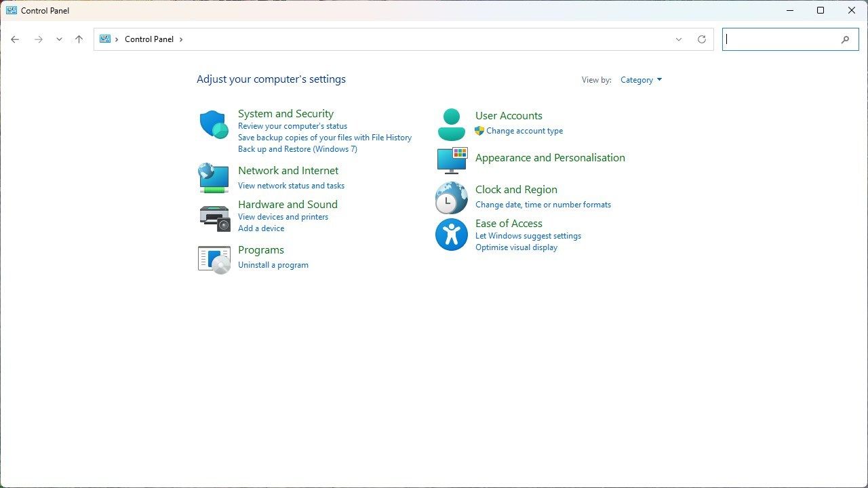Minimize the Control Panel window

coord(790,10)
